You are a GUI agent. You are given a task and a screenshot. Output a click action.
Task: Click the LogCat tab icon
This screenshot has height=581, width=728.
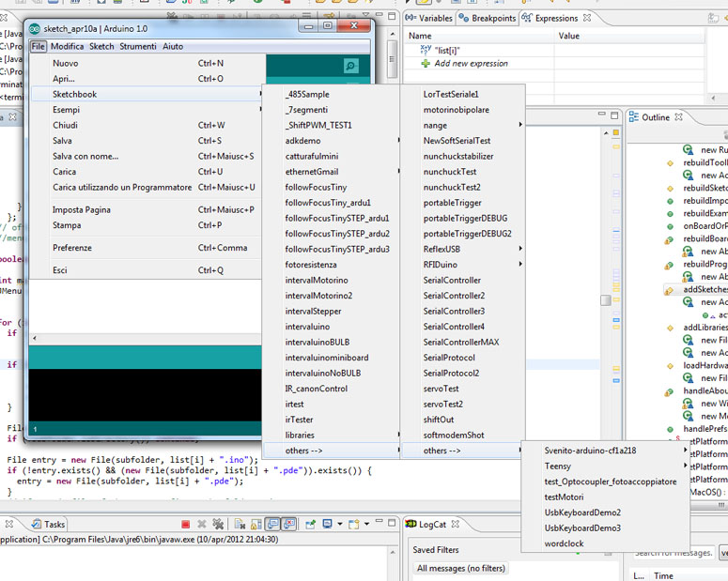410,524
